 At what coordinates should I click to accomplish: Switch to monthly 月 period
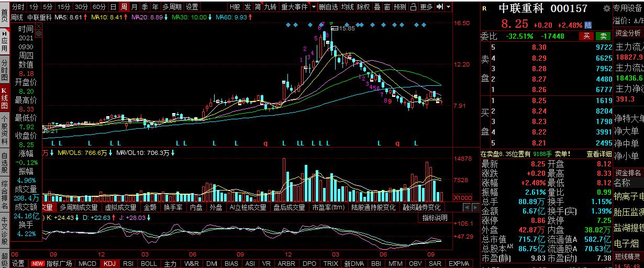[x=135, y=7]
